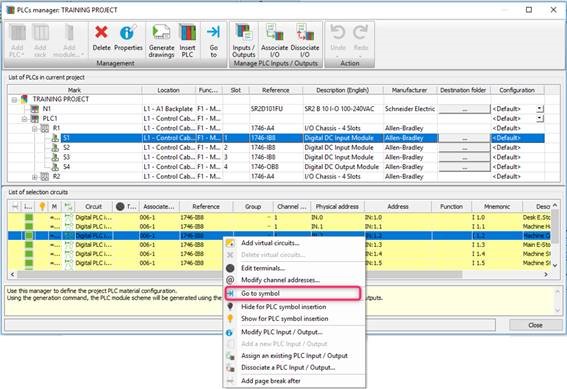This screenshot has height=389, width=567.
Task: Collapse the R1 rack tree node
Action: point(35,129)
